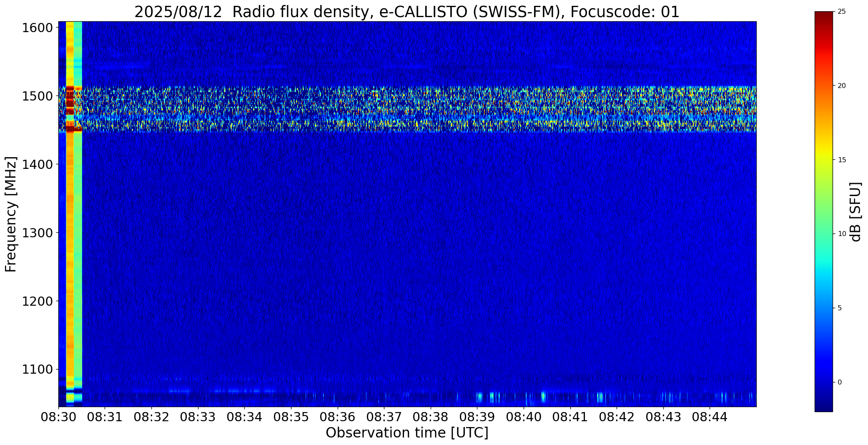This screenshot has width=868, height=445.
Task: Click the 08:42 time tick label
Action: click(x=617, y=417)
